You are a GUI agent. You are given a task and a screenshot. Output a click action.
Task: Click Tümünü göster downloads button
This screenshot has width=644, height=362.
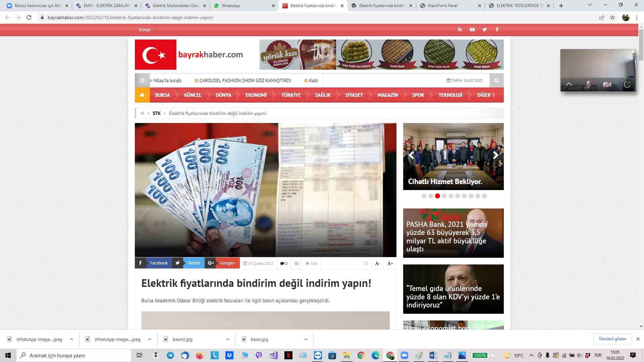pyautogui.click(x=612, y=339)
